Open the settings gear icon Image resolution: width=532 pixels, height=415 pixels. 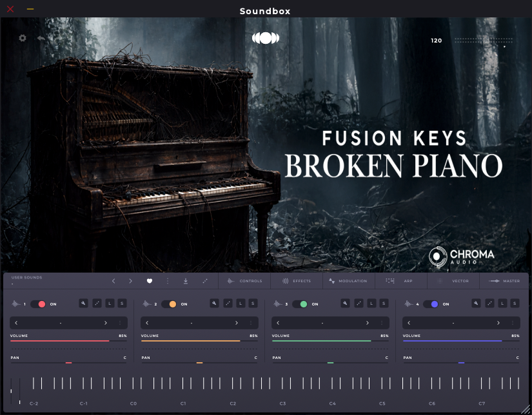point(23,38)
